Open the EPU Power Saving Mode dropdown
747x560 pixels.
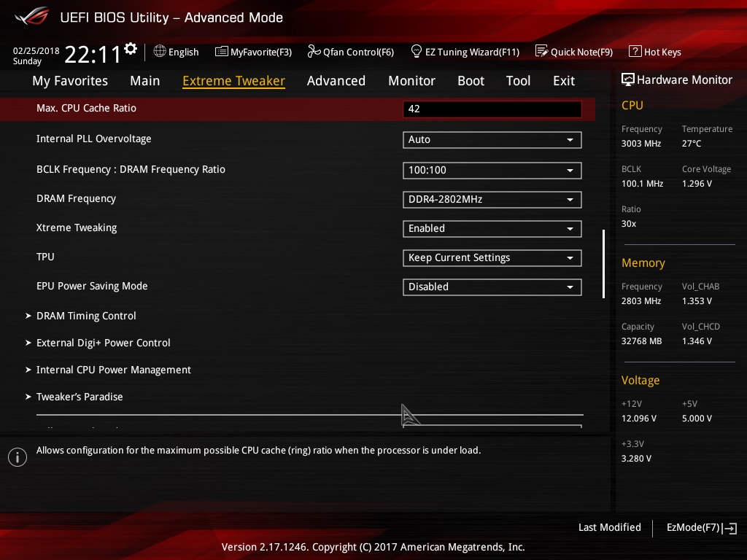(x=492, y=287)
